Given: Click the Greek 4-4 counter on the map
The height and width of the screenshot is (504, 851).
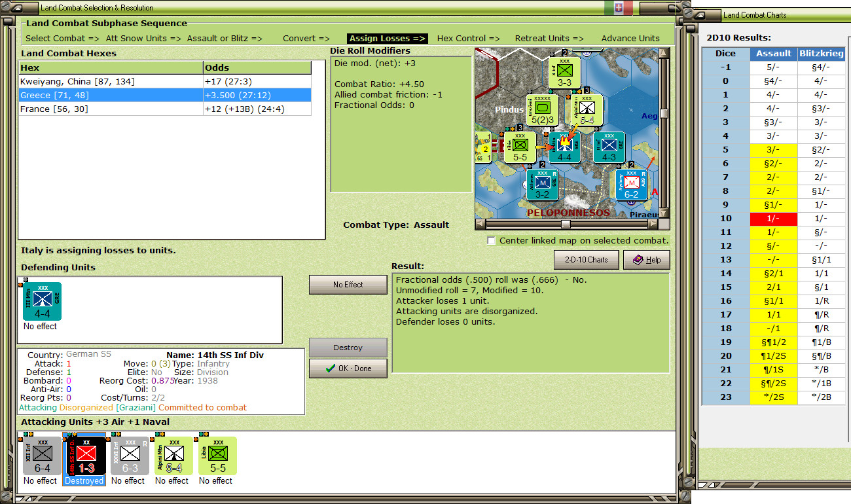Looking at the screenshot, I should pyautogui.click(x=564, y=148).
